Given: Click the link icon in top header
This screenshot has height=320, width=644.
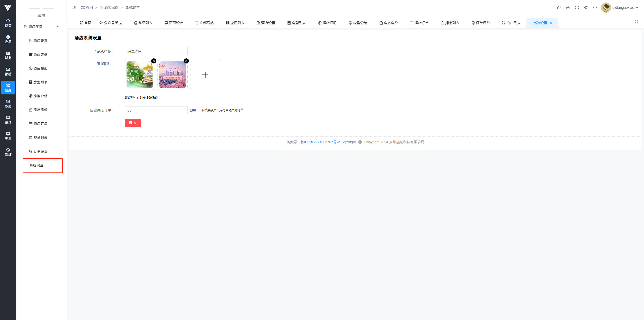Looking at the screenshot, I should (x=559, y=8).
